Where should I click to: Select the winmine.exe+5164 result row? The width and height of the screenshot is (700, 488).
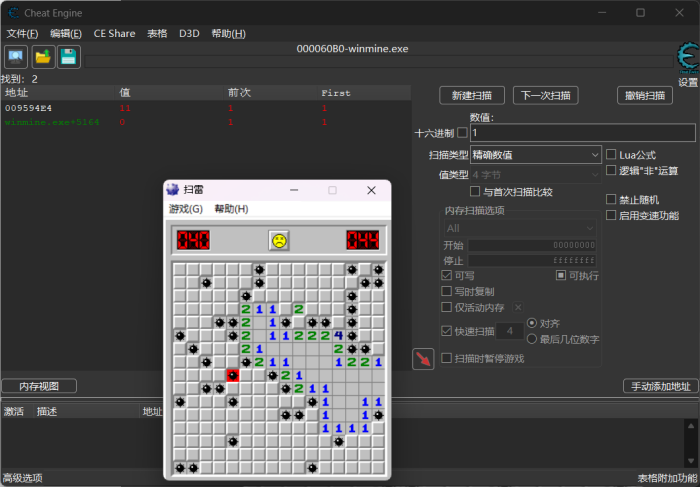click(206, 122)
